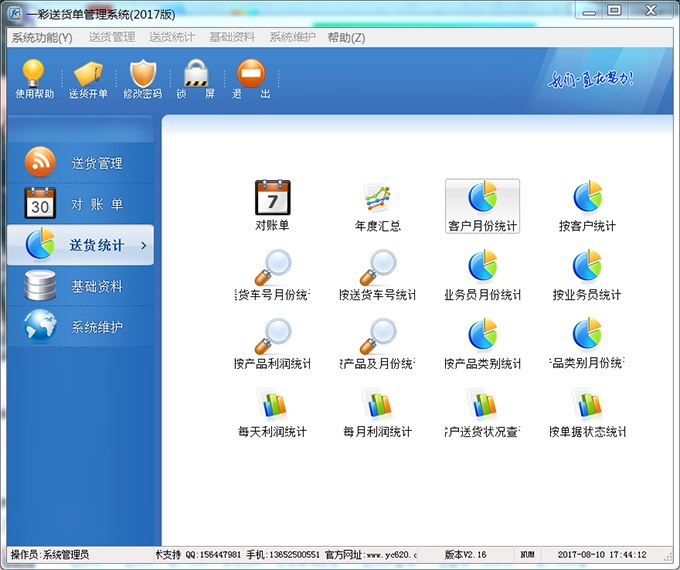This screenshot has height=570, width=680.
Task: Click the NUM indicator in status bar
Action: [x=527, y=554]
